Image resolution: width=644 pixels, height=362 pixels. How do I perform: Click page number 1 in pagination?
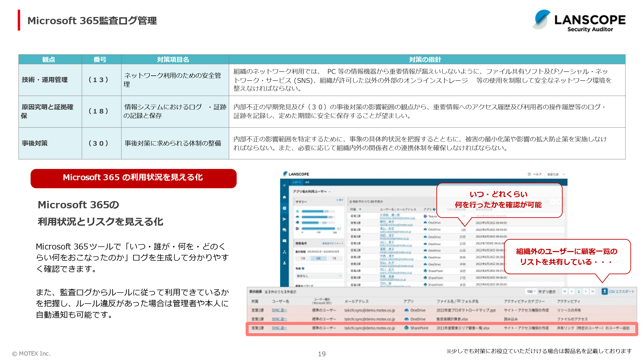pos(579,291)
